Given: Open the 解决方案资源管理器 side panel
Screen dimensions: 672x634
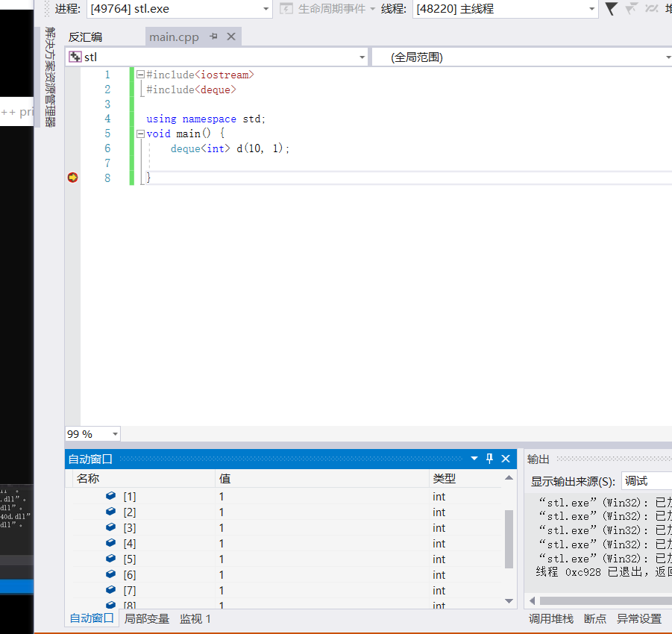Looking at the screenshot, I should pyautogui.click(x=50, y=77).
